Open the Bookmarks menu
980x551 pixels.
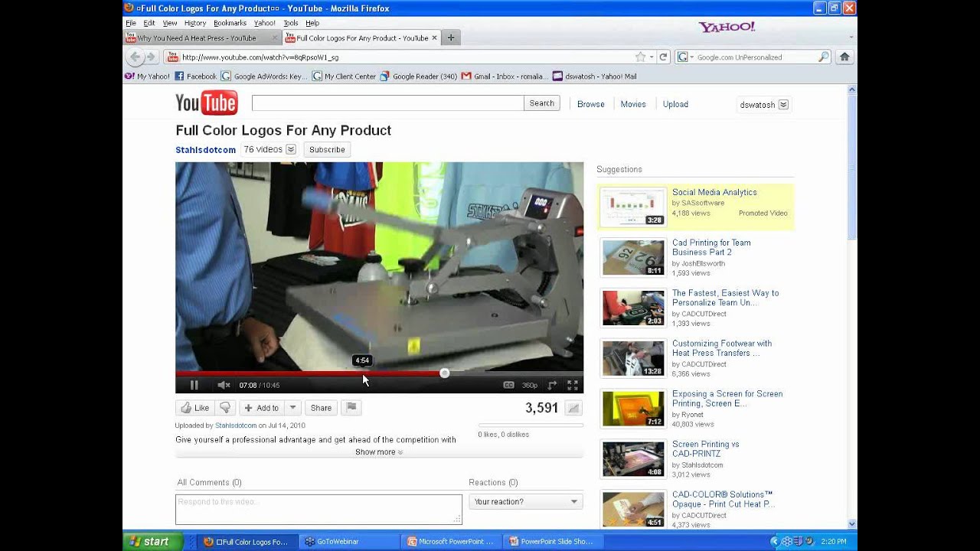point(230,23)
